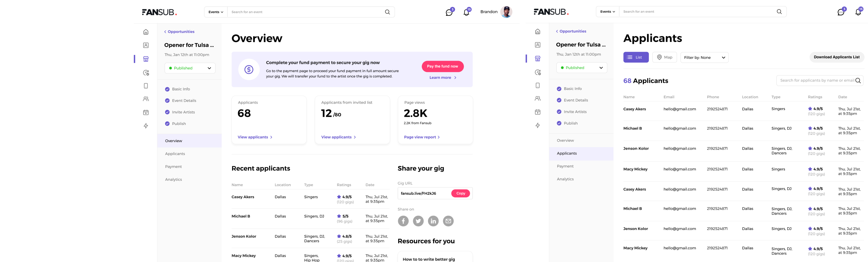Open chat messages icon on Applicants screen
This screenshot has width=868, height=262.
841,12
